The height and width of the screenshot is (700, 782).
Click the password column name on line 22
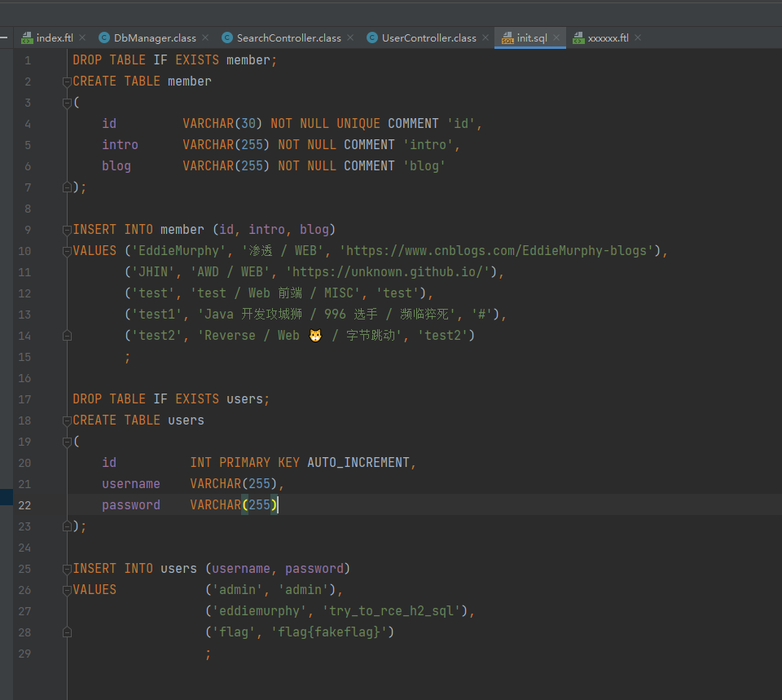[x=130, y=505]
